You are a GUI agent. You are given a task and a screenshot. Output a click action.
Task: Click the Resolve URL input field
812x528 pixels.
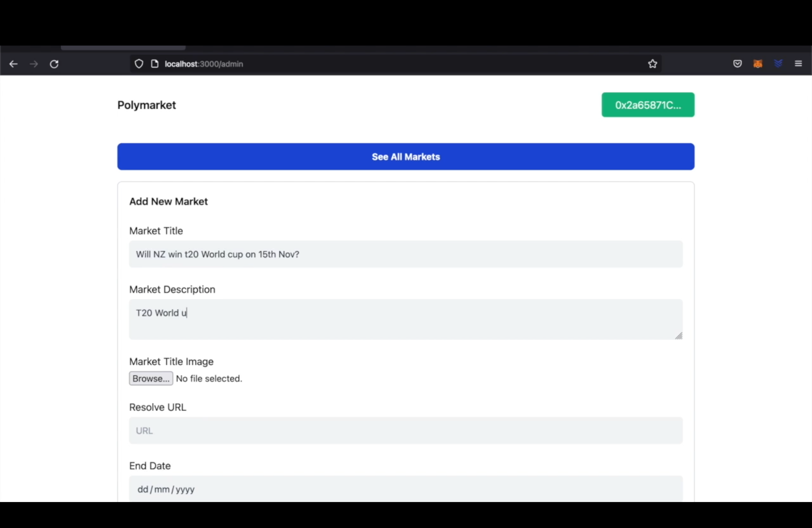(406, 430)
